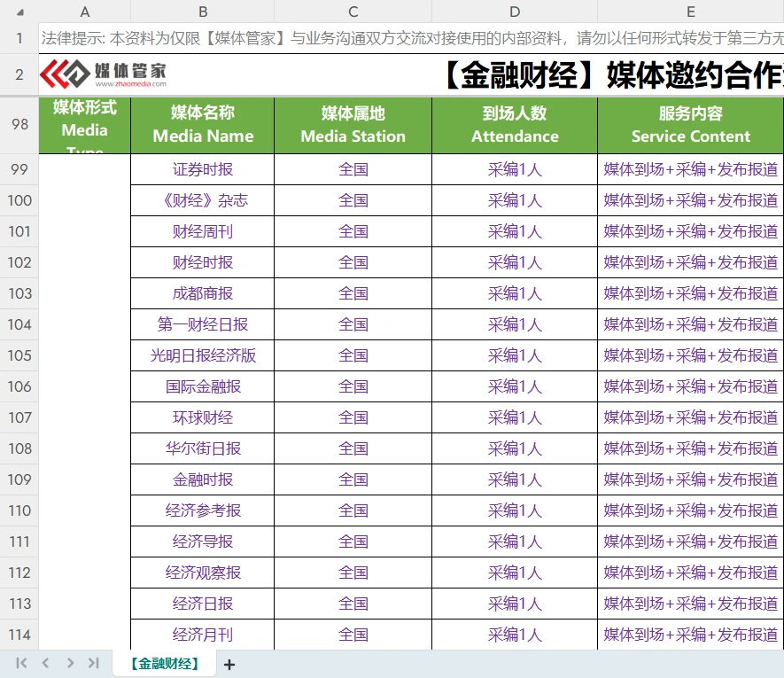Click service content in the 成都商报 row
Screen dimensions: 784x678
pos(690,293)
